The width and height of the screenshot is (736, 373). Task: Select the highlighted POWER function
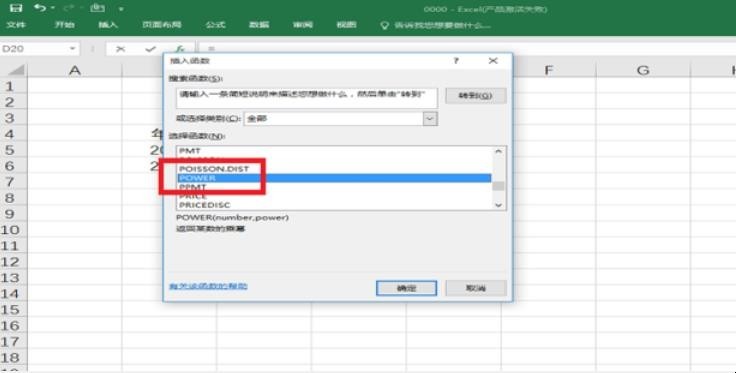pos(334,178)
